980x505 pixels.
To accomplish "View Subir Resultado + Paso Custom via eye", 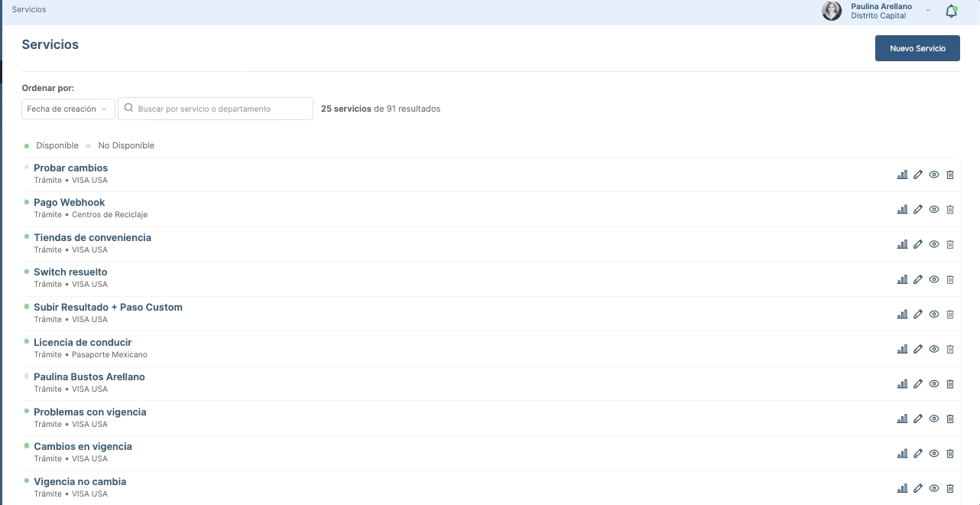I will [934, 314].
